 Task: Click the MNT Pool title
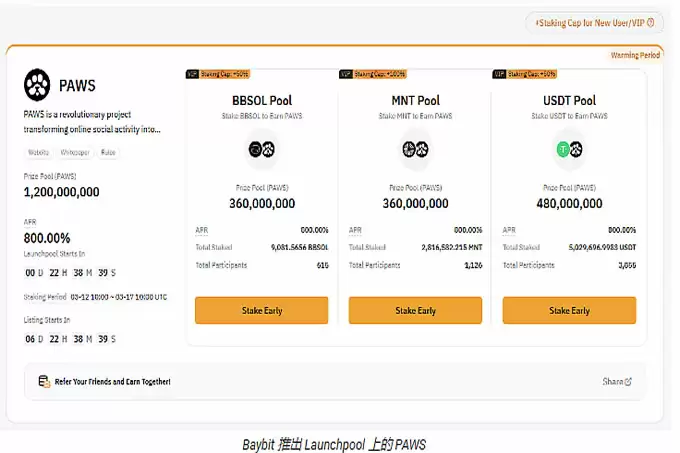[415, 101]
